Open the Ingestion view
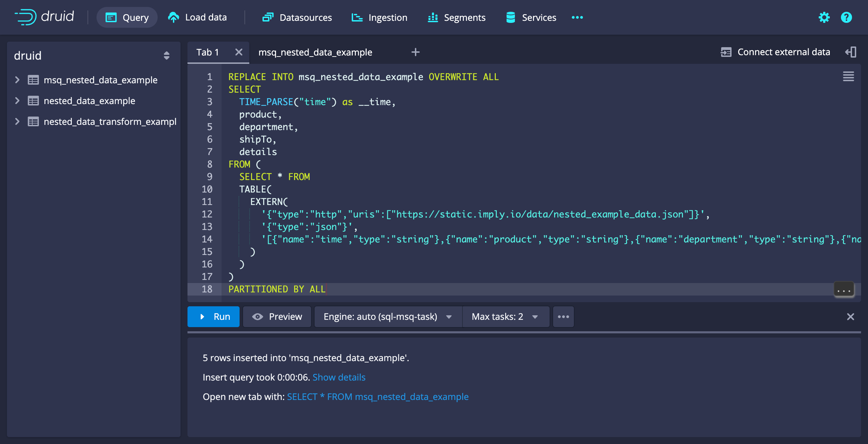This screenshot has width=868, height=444. pos(379,17)
